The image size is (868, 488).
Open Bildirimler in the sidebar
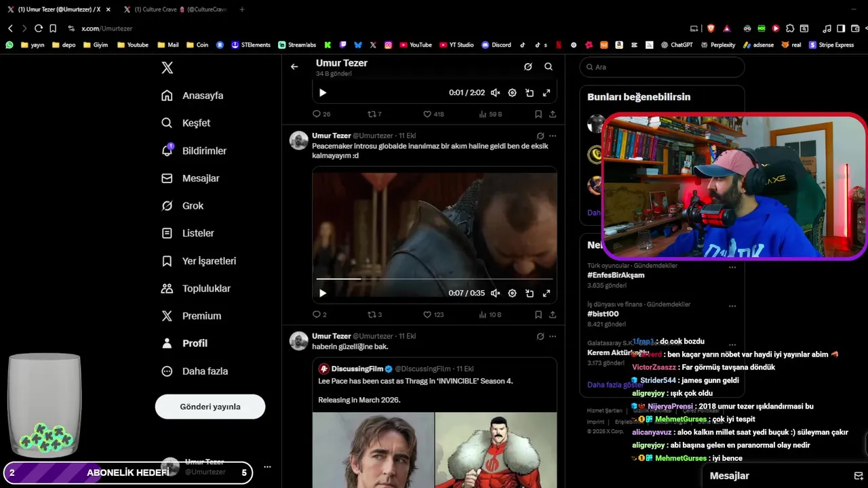coord(194,150)
